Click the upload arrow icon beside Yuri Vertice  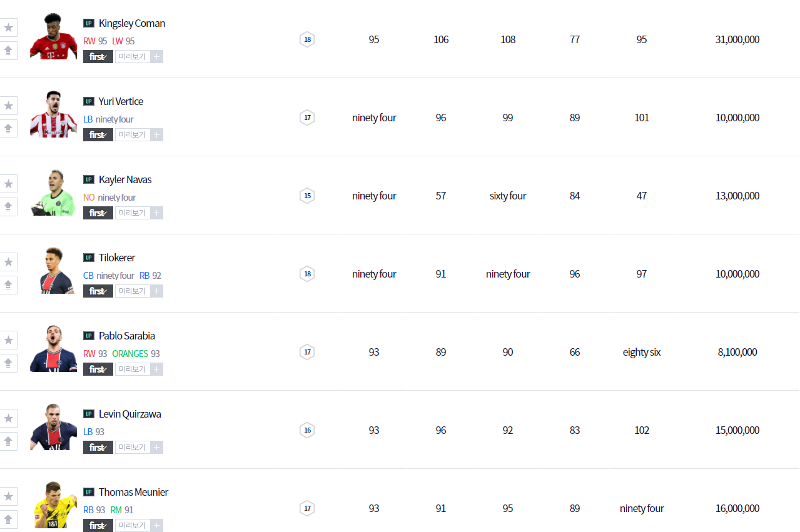[8, 129]
